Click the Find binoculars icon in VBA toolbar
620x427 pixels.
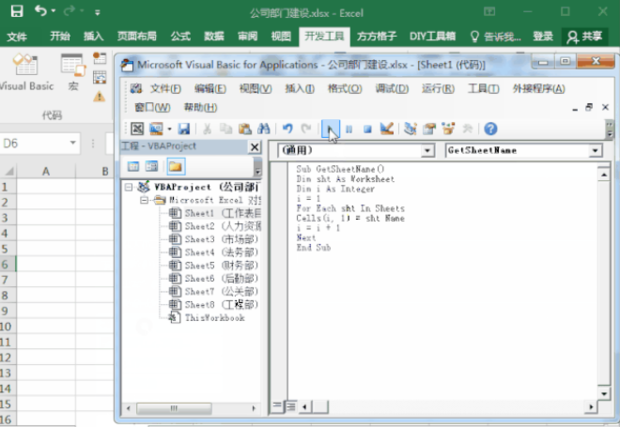[263, 129]
